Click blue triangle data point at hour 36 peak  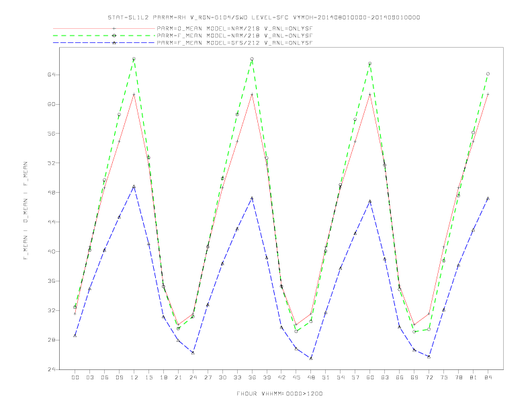pyautogui.click(x=252, y=198)
